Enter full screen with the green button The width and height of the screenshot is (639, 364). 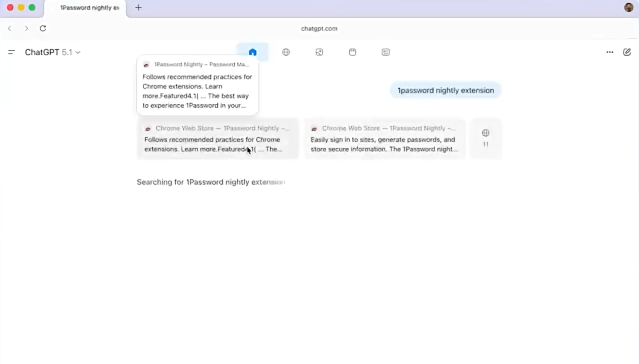(32, 8)
